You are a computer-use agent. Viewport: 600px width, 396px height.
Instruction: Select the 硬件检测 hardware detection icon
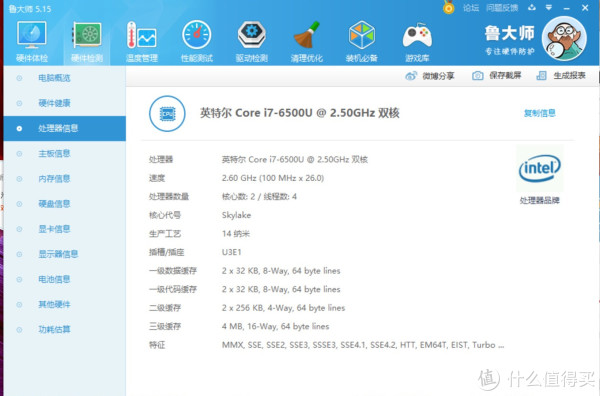click(x=87, y=35)
